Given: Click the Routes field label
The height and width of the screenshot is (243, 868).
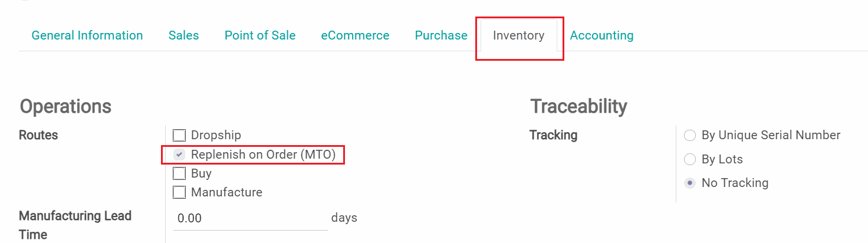Looking at the screenshot, I should click(38, 135).
